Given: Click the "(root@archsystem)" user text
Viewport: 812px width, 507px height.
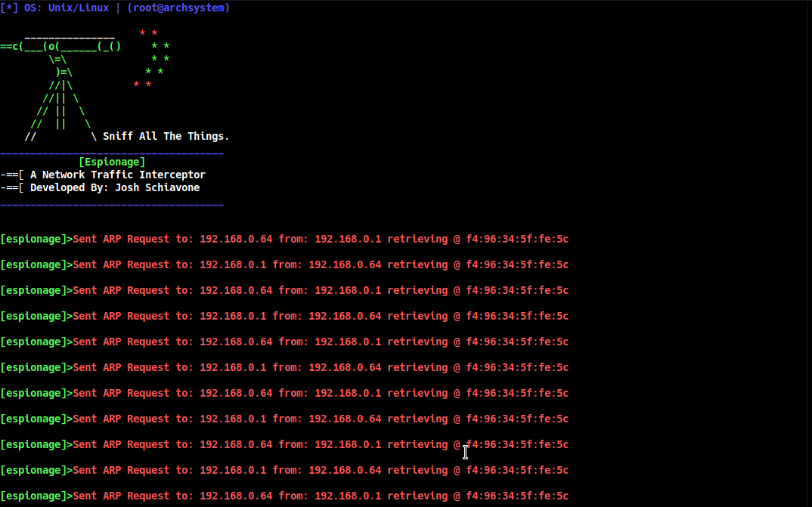Looking at the screenshot, I should pos(178,8).
